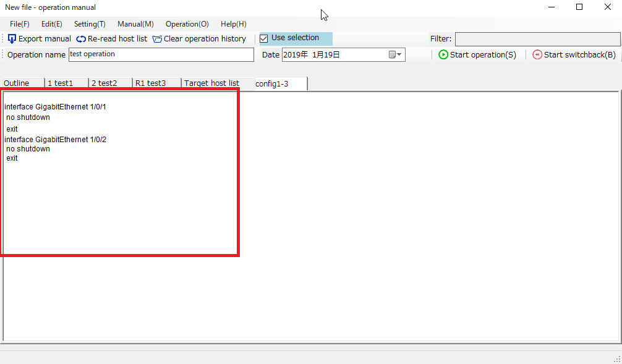Click the Clear operation history icon
Image resolution: width=622 pixels, height=364 pixels.
coord(157,39)
